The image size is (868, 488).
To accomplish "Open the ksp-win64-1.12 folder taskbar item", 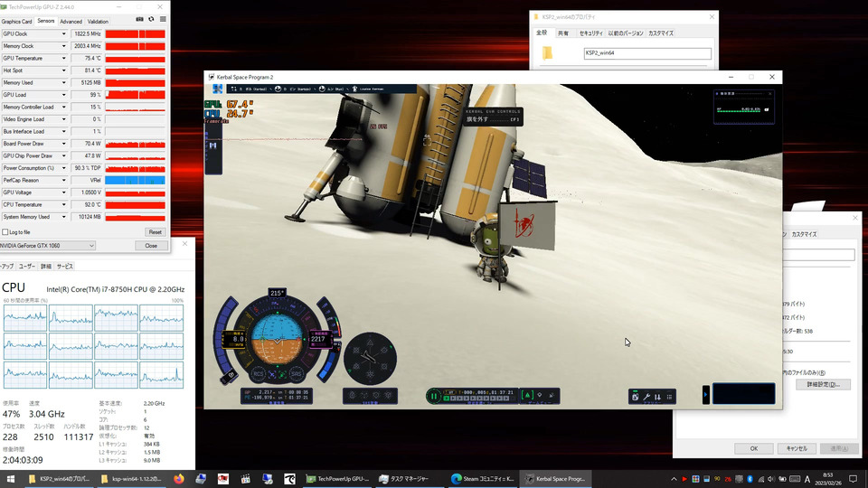I will pos(132,479).
